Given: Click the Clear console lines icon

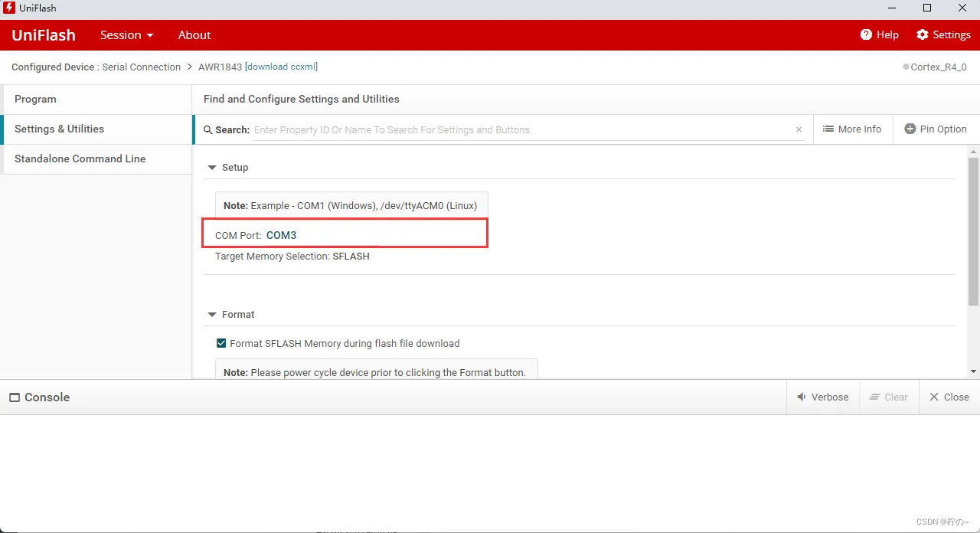Looking at the screenshot, I should [x=875, y=397].
